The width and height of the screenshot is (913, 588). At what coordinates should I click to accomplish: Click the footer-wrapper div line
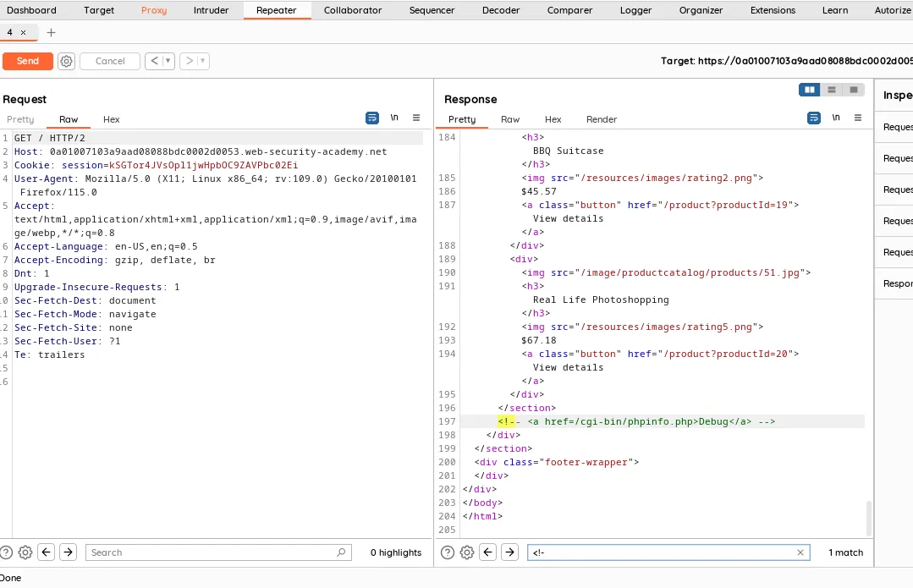(557, 462)
